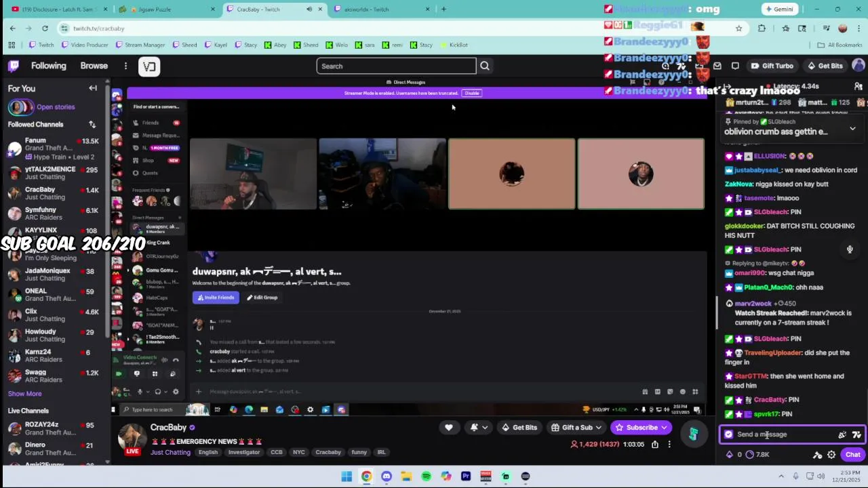
Task: Click the heart follow icon
Action: click(x=448, y=428)
